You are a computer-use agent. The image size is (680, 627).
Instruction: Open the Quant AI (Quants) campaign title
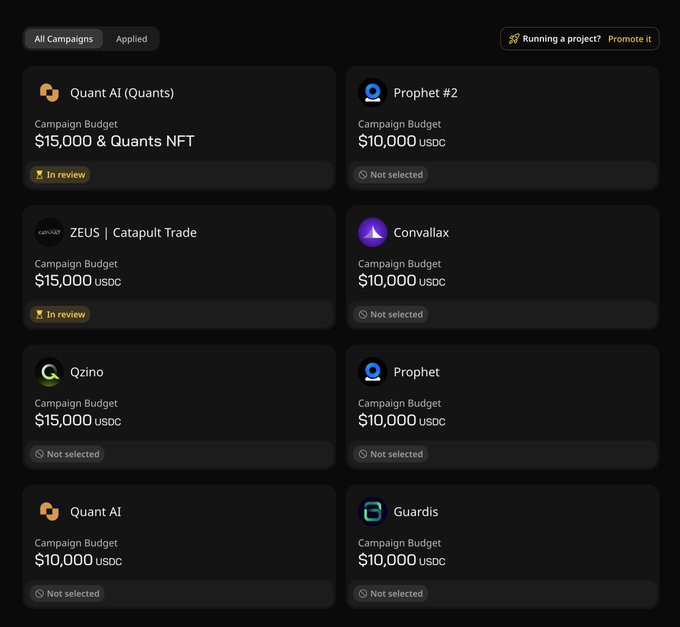pyautogui.click(x=122, y=93)
